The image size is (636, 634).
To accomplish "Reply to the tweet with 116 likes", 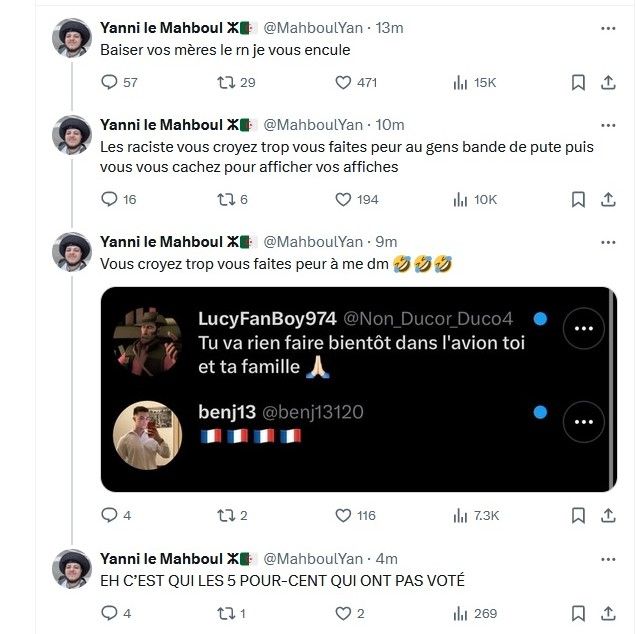I will [110, 515].
